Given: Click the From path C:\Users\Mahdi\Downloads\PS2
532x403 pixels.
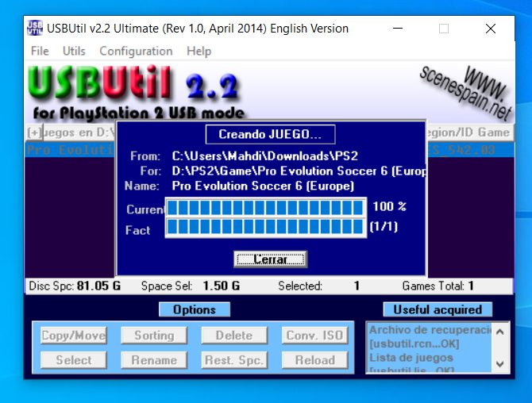Looking at the screenshot, I should [264, 156].
